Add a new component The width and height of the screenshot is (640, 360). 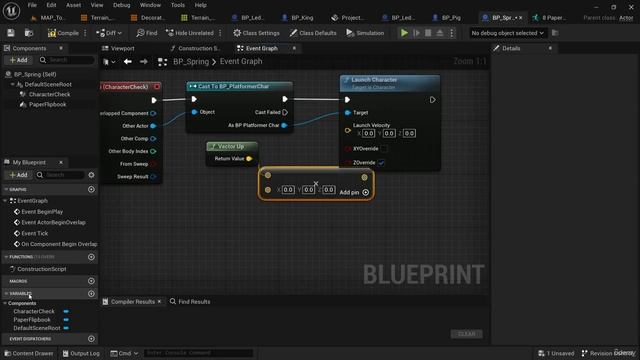point(18,60)
